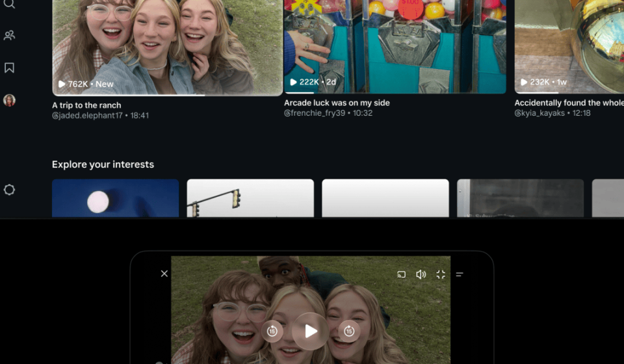Image resolution: width=624 pixels, height=364 pixels.
Task: Open the "A trip to the ranch" thumbnail
Action: tap(168, 47)
